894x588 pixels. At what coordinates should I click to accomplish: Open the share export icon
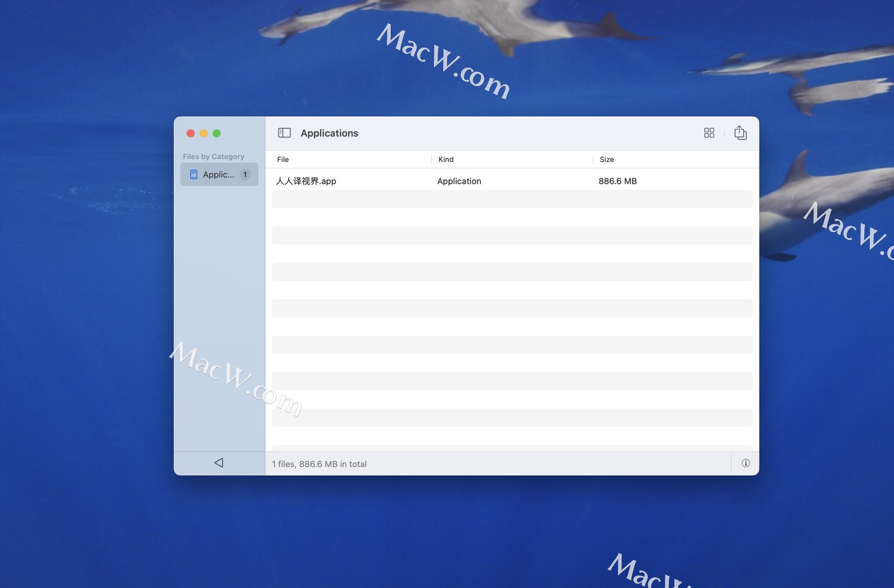point(740,133)
